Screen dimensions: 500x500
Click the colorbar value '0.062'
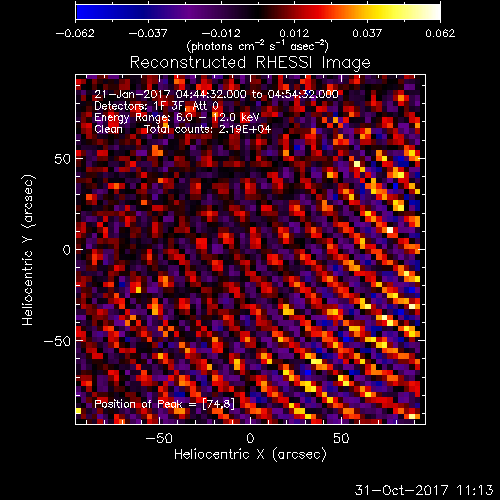click(x=440, y=33)
